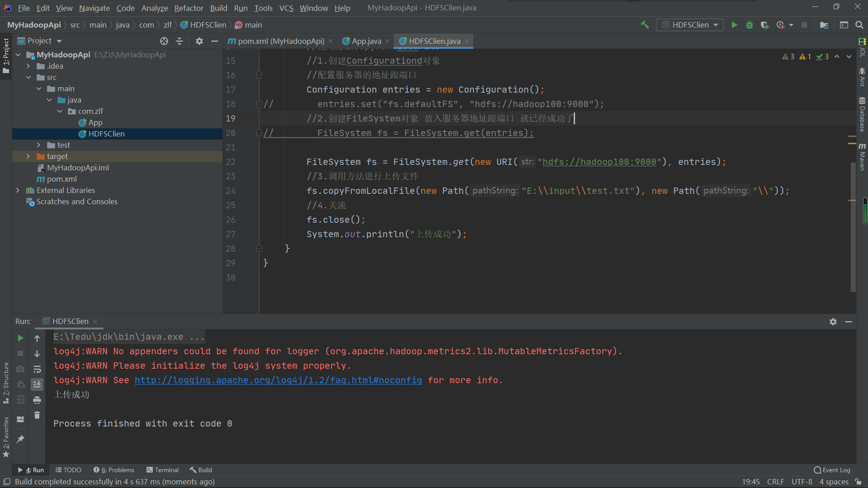Viewport: 868px width, 488px height.
Task: Open Search Everywhere magnifier icon
Action: pos(859,25)
